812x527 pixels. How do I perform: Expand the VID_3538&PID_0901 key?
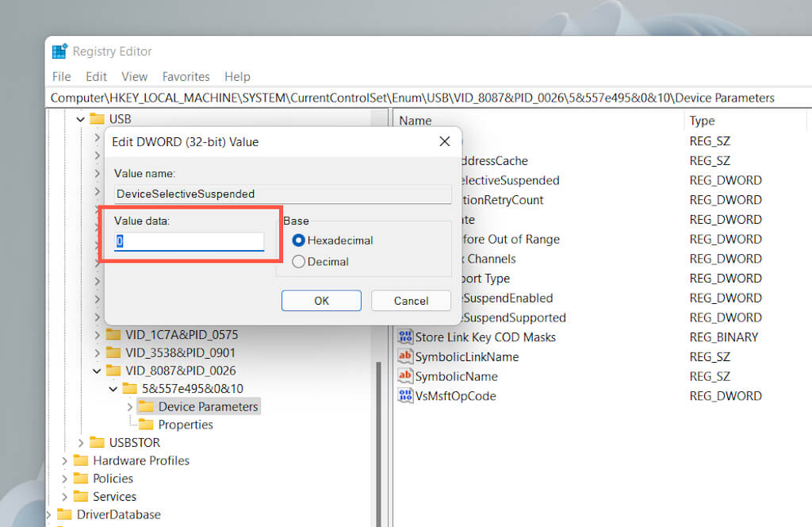pyautogui.click(x=98, y=353)
